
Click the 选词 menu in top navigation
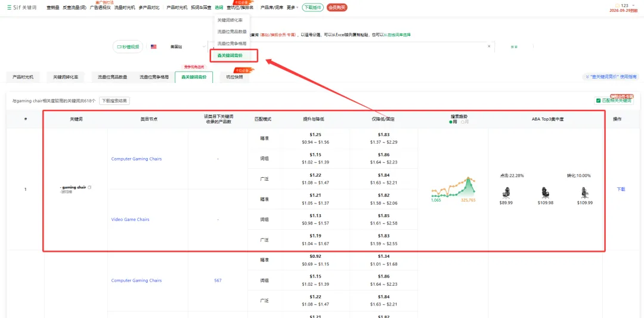[219, 7]
